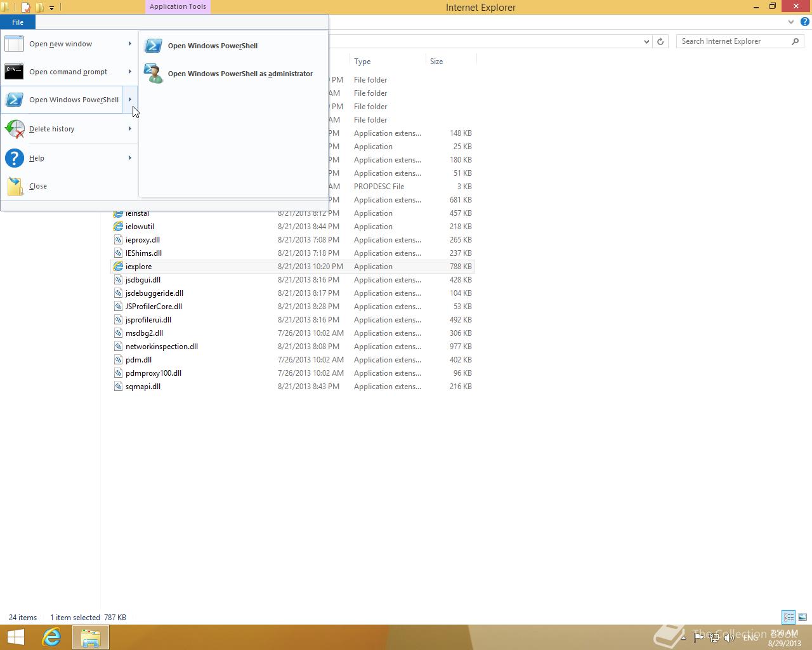Select the jsdebuggeride.dll file
This screenshot has width=812, height=650.
[x=154, y=293]
